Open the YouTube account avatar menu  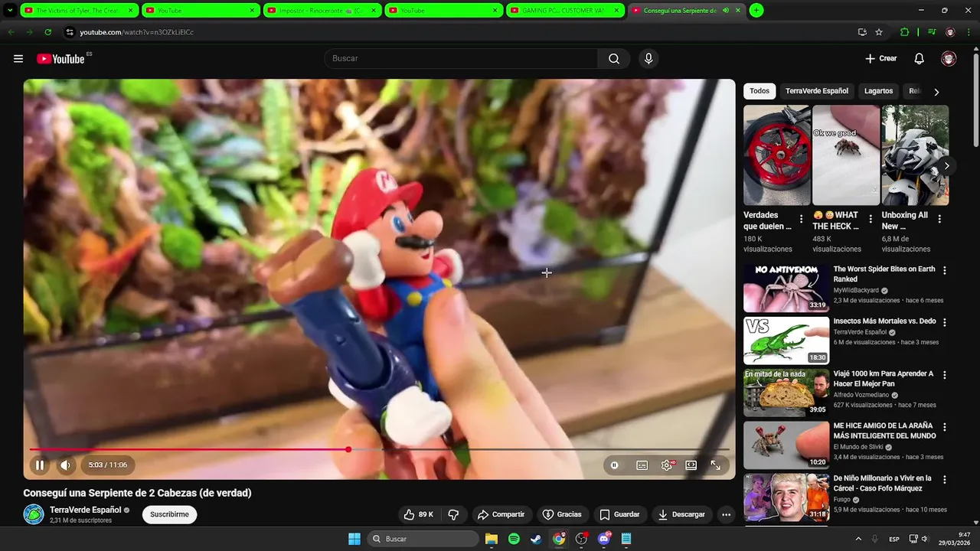(949, 59)
